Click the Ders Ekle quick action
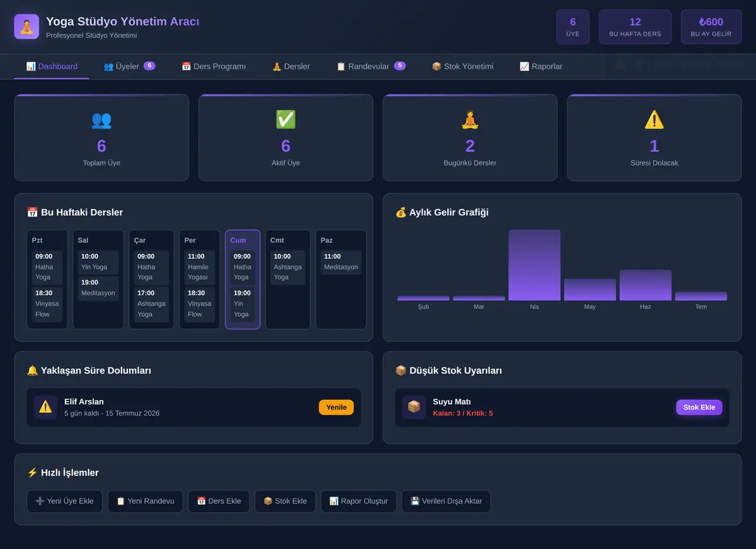Viewport: 756px width, 549px height. click(x=219, y=501)
